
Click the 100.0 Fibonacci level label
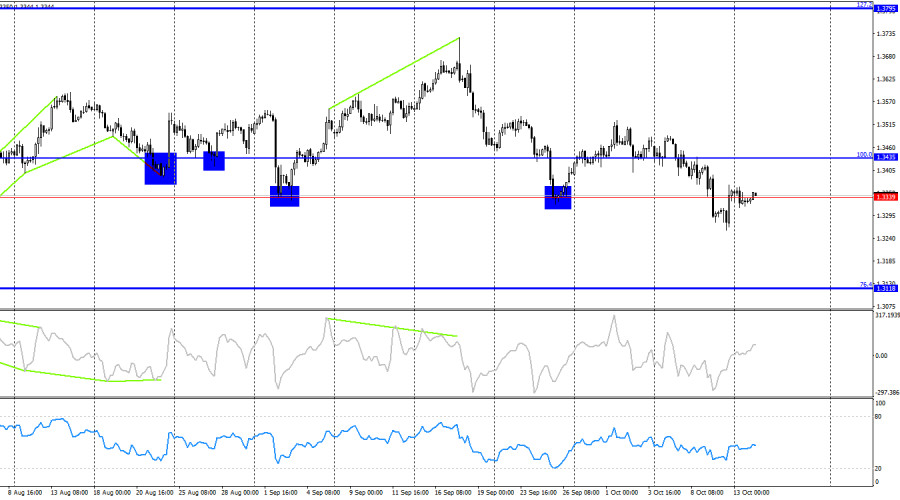tap(864, 155)
